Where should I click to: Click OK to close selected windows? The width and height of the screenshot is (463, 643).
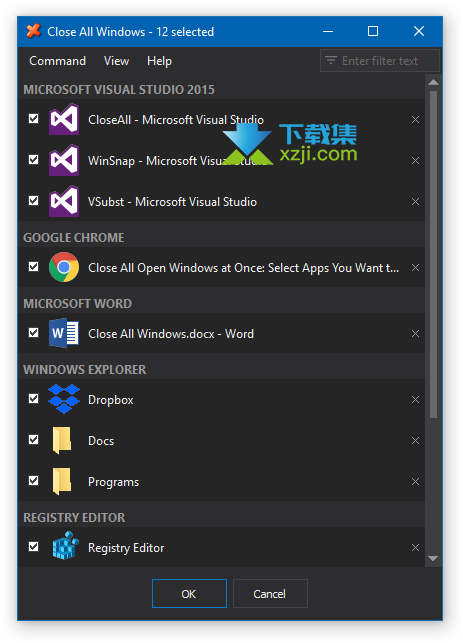click(189, 593)
